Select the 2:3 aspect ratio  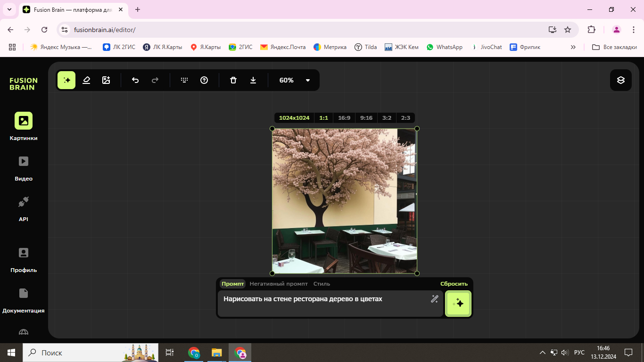[405, 118]
